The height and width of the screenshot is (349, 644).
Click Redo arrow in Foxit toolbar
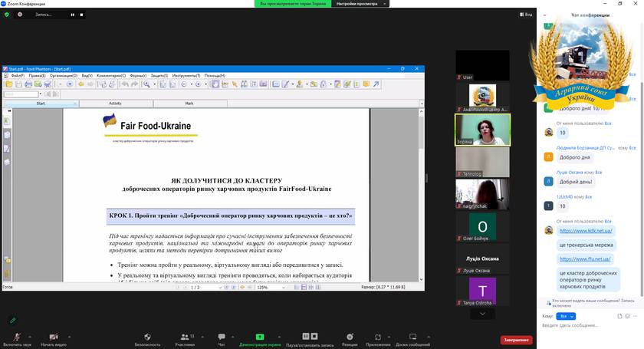coord(134,84)
